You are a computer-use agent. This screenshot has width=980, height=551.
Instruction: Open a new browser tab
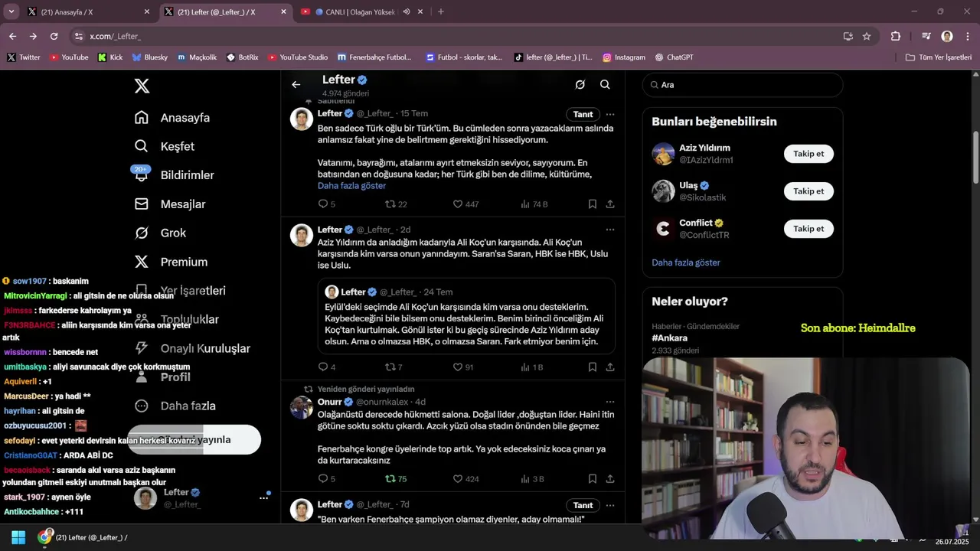pyautogui.click(x=440, y=11)
